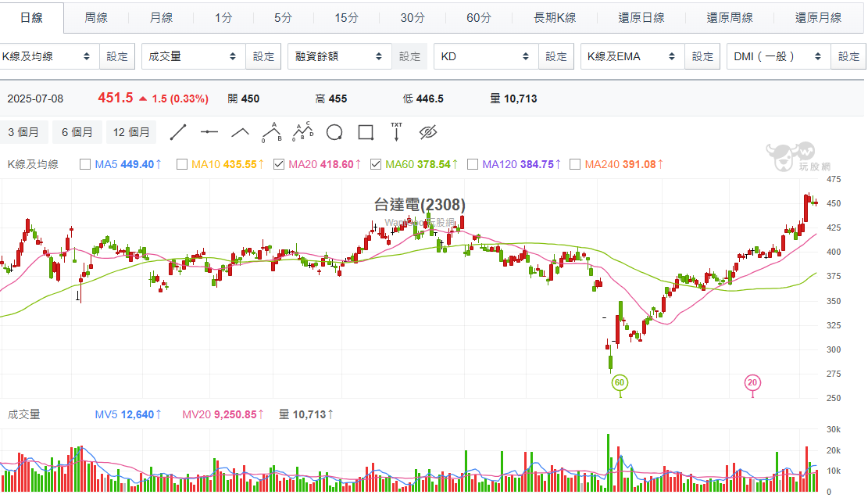Select the straight trend line drawing tool

178,132
